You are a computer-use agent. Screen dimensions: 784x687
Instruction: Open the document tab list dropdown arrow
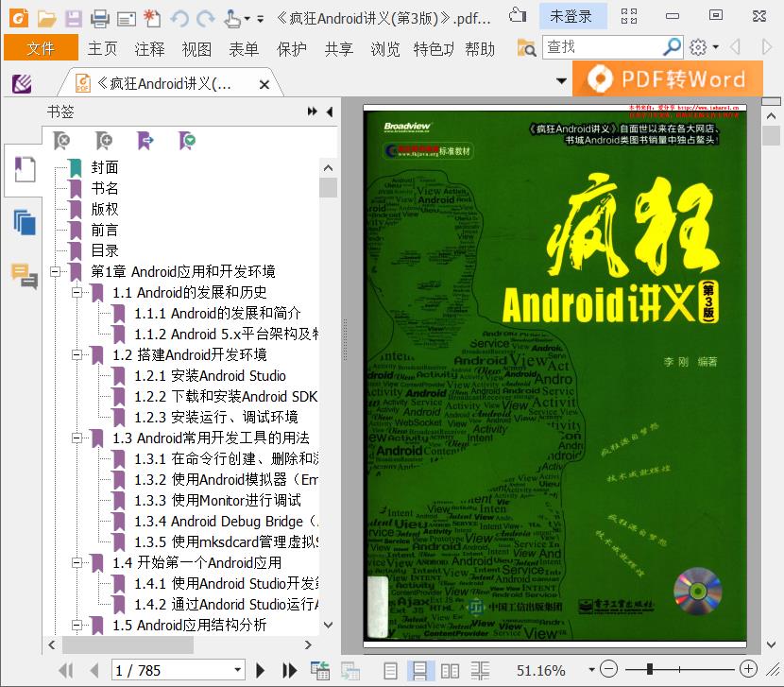tap(561, 80)
